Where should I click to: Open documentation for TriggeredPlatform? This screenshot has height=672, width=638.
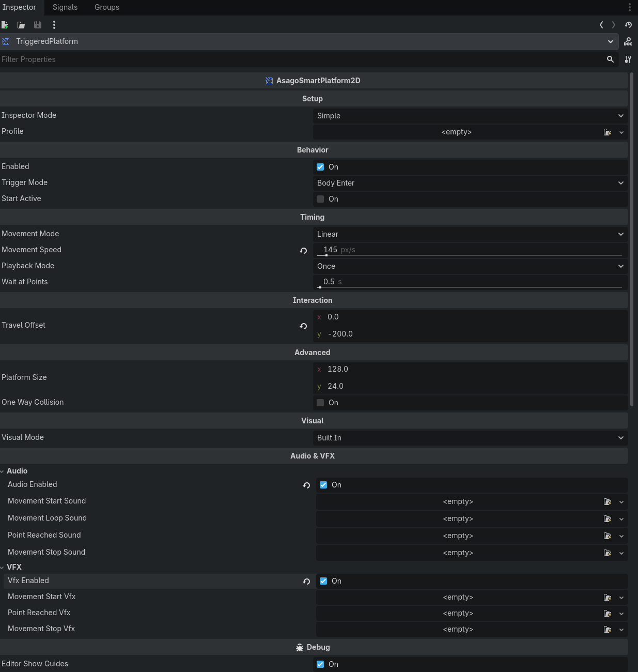click(x=628, y=42)
